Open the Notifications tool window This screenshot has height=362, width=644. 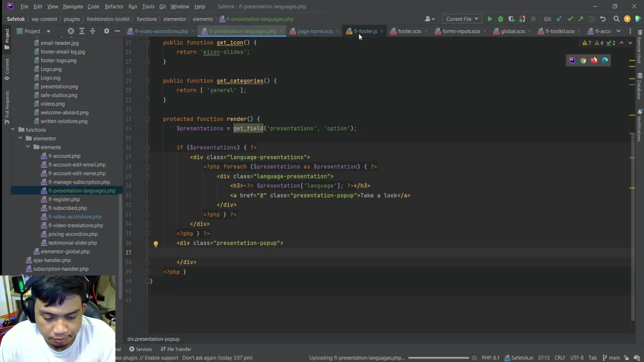click(x=639, y=125)
